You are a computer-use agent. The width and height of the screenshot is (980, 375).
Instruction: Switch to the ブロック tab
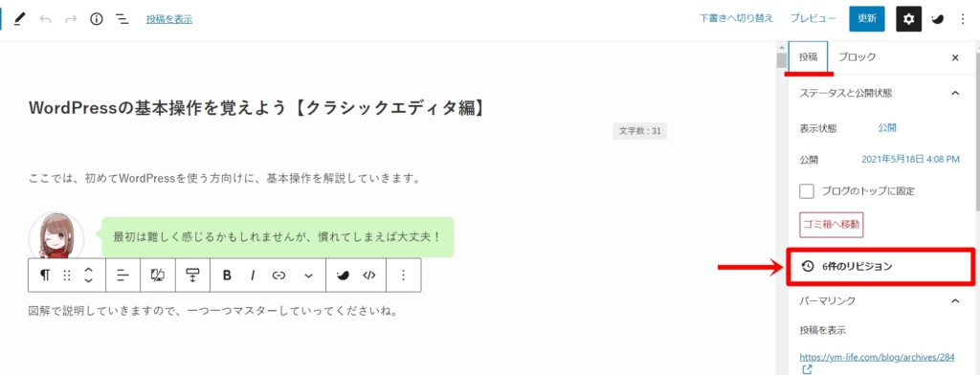click(x=857, y=56)
